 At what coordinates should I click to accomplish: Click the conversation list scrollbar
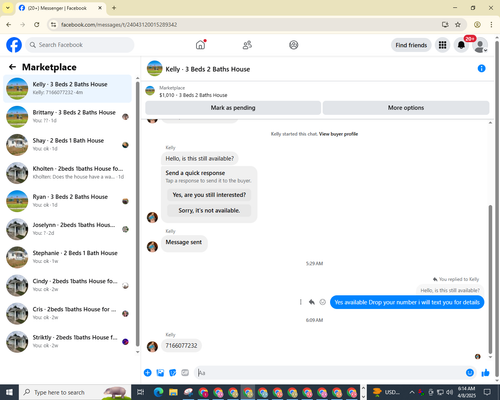click(x=137, y=213)
